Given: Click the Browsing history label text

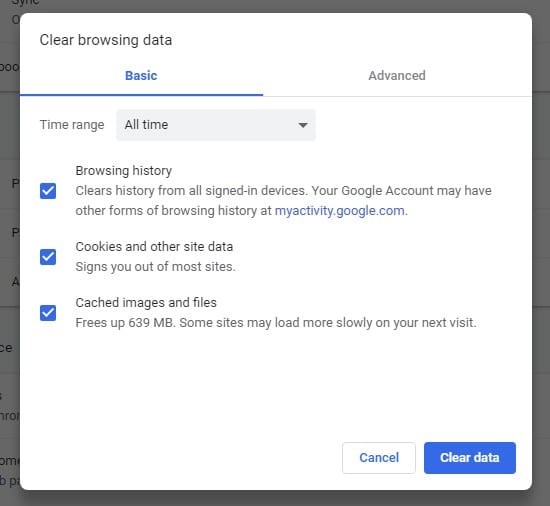Looking at the screenshot, I should [x=123, y=171].
